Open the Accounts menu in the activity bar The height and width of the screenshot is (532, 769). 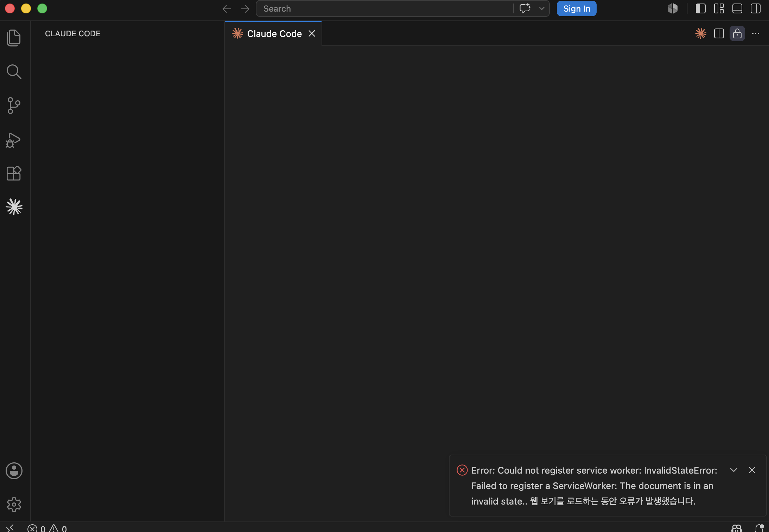pyautogui.click(x=14, y=471)
